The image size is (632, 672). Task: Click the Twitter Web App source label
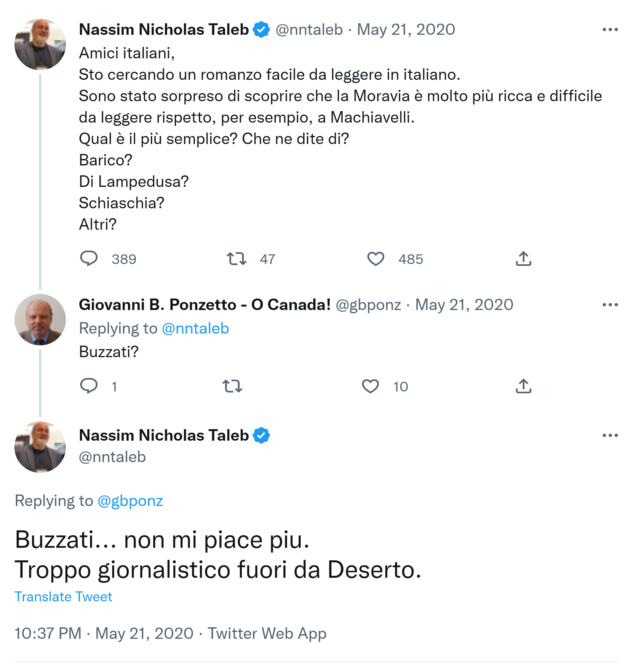point(267,633)
